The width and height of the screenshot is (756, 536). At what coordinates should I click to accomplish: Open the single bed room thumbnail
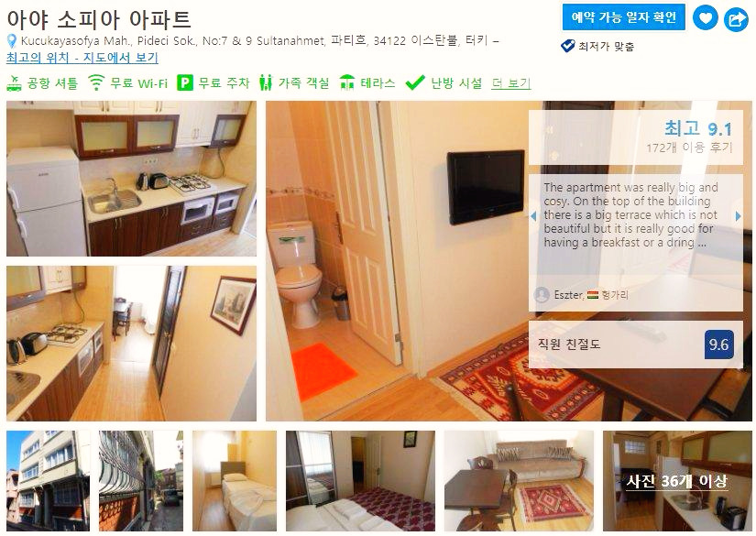tap(235, 481)
